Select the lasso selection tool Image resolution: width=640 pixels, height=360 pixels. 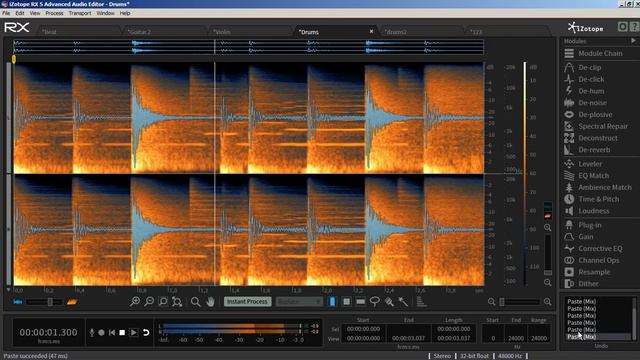pyautogui.click(x=374, y=302)
